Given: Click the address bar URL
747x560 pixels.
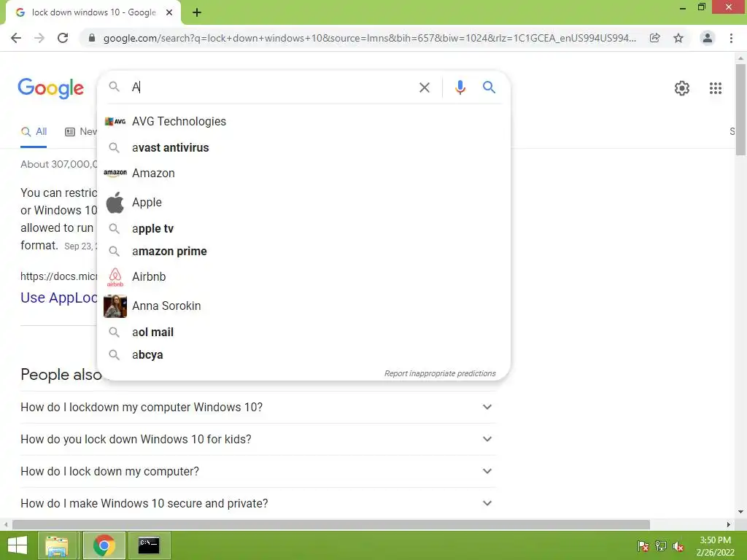Looking at the screenshot, I should pos(369,38).
